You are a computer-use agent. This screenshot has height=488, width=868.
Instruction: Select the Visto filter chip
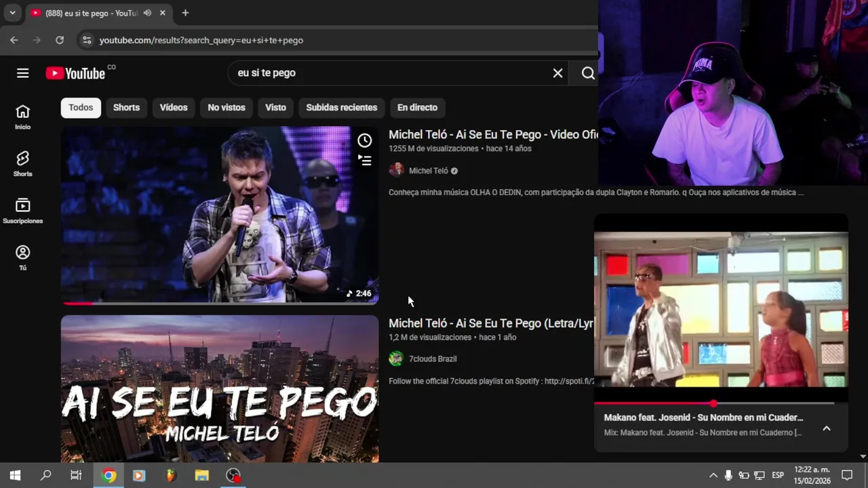(275, 108)
